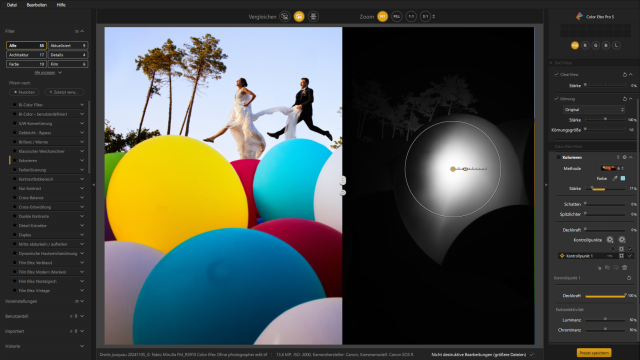Collapse the Filter panel header
Viewport: 640px width, 360px height.
[x=82, y=31]
